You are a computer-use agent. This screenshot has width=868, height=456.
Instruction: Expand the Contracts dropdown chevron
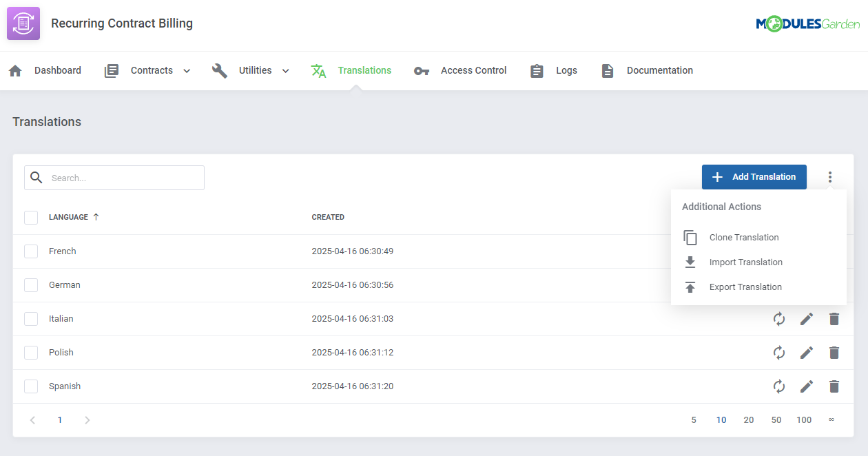(187, 71)
